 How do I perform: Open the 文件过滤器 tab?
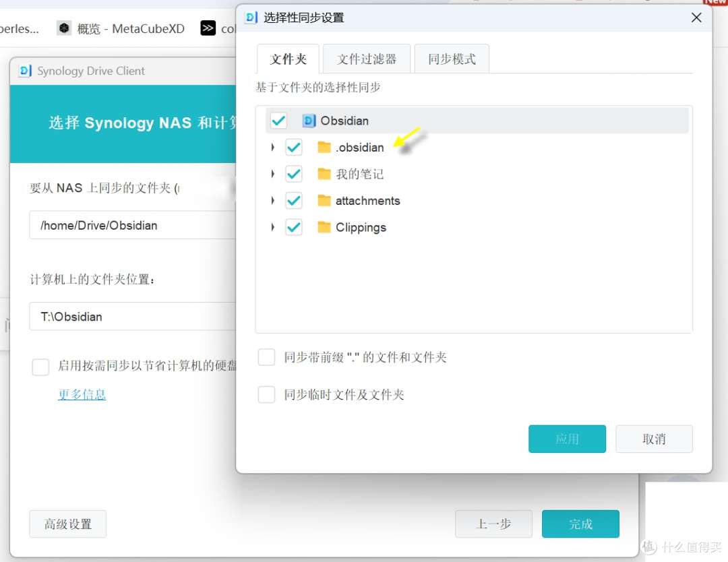click(367, 59)
